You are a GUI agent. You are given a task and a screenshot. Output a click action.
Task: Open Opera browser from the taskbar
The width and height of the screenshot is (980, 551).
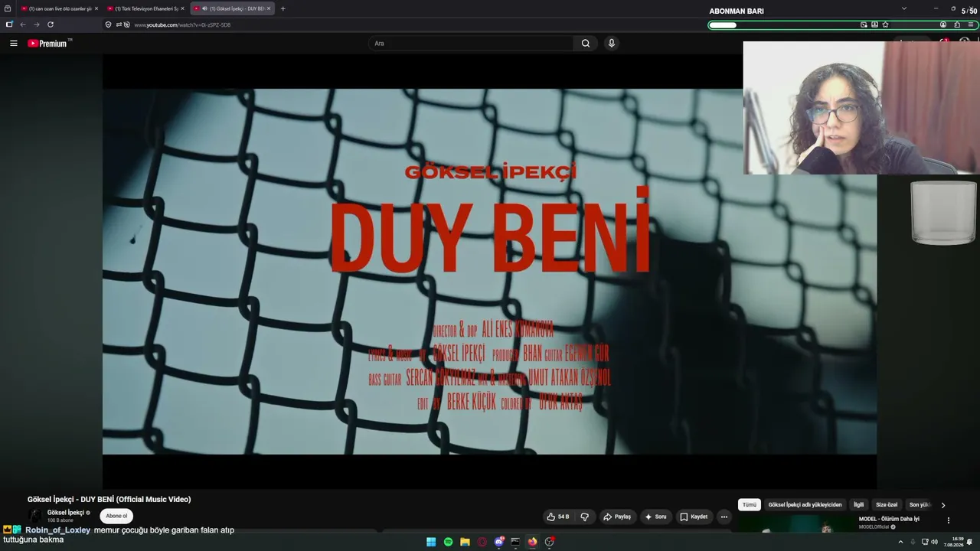coord(482,542)
